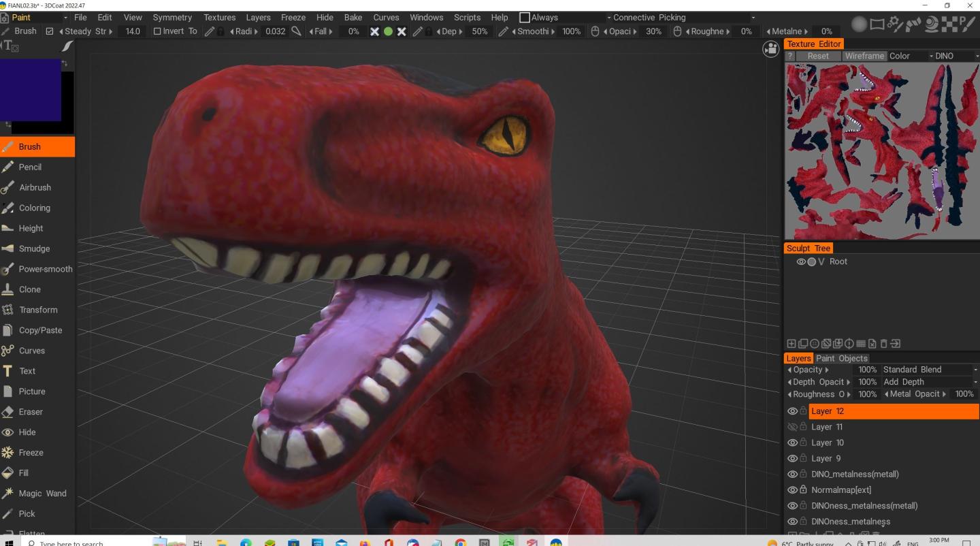980x546 pixels.
Task: Hide the Normalmap[ext] layer
Action: pyautogui.click(x=792, y=490)
